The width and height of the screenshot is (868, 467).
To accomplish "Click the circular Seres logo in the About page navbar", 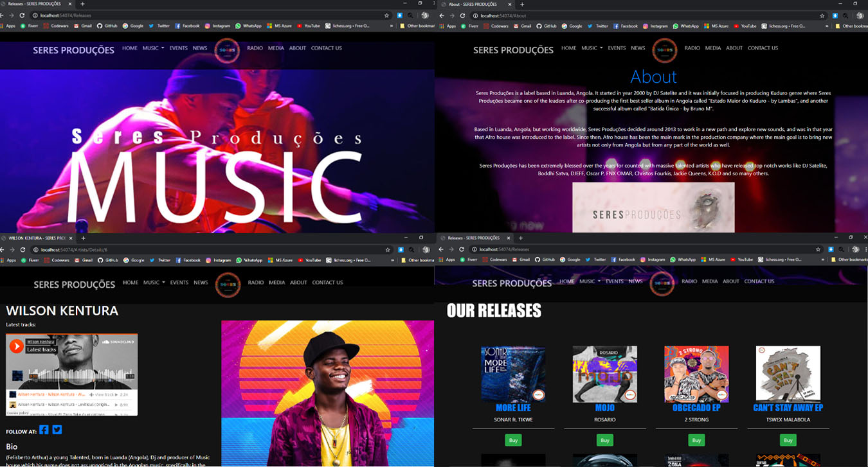I will (x=664, y=50).
